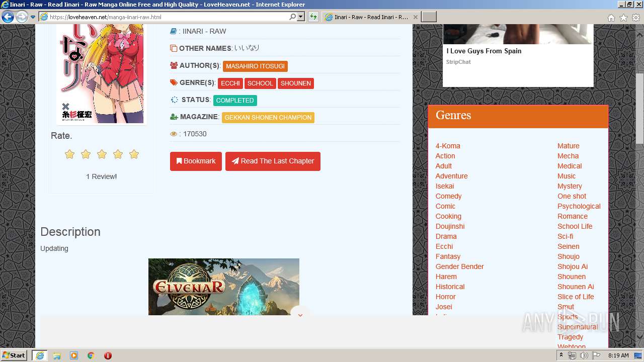
Task: Select the Iinari - Raw browser tab
Action: 370,17
